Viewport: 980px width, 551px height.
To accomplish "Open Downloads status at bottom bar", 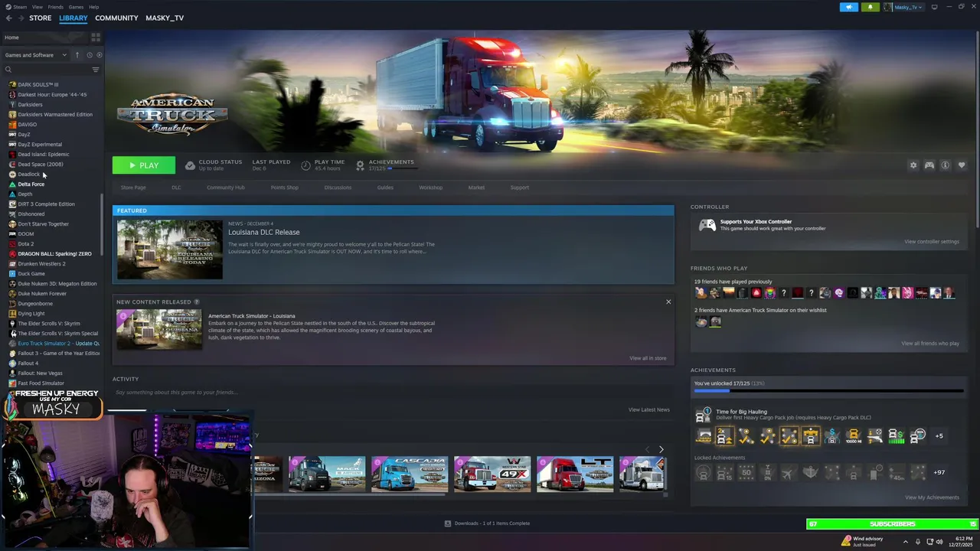I will pyautogui.click(x=487, y=523).
